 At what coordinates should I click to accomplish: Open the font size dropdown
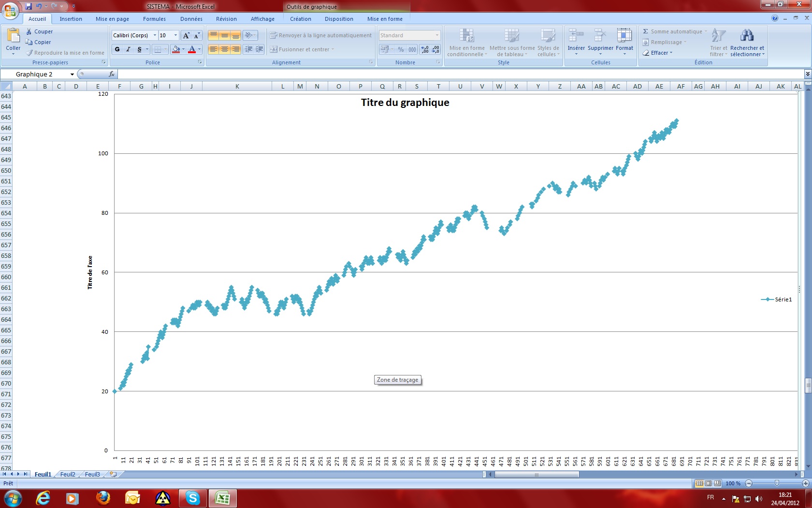(x=175, y=35)
